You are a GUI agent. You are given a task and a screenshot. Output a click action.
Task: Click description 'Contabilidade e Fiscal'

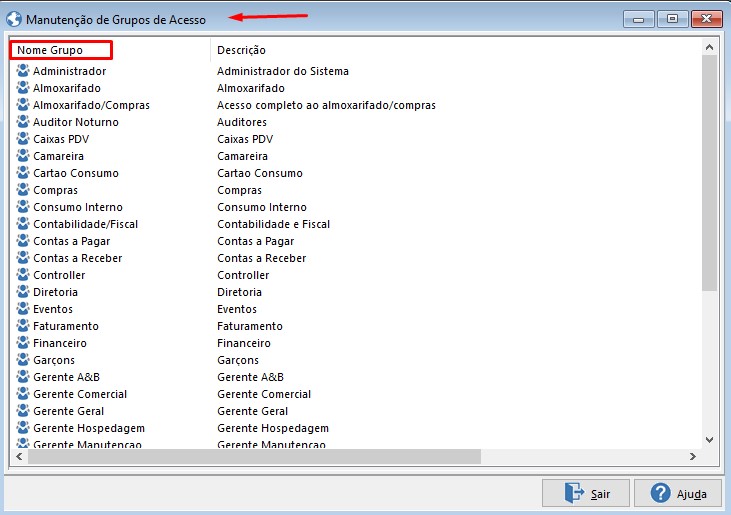[274, 224]
